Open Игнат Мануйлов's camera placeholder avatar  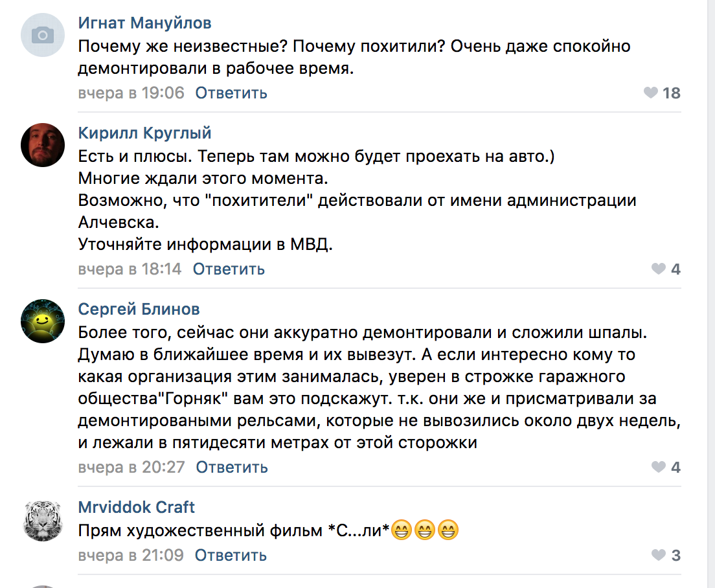coord(43,35)
